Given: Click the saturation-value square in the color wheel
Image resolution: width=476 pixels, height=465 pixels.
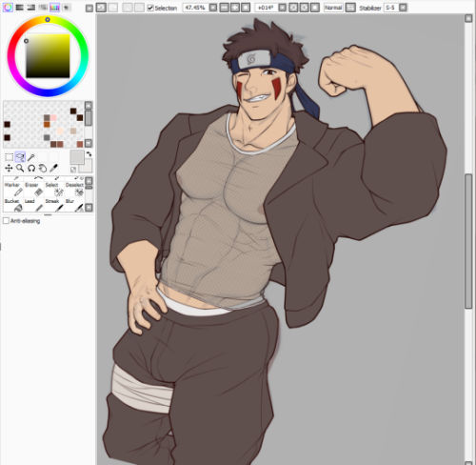Looking at the screenshot, I should [x=48, y=55].
